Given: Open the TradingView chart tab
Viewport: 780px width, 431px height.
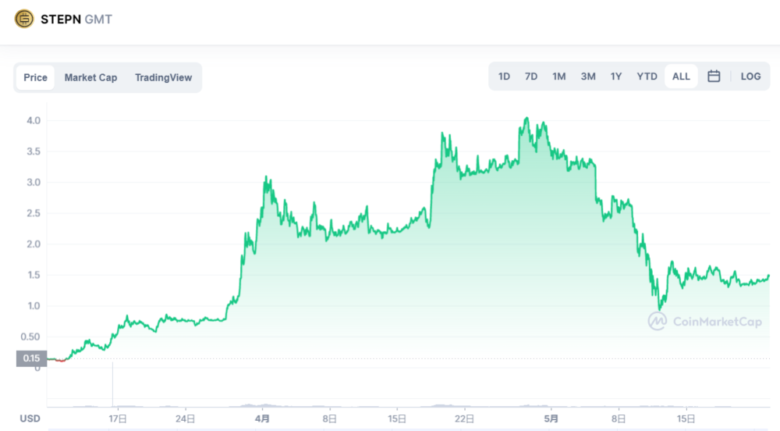Looking at the screenshot, I should click(163, 78).
